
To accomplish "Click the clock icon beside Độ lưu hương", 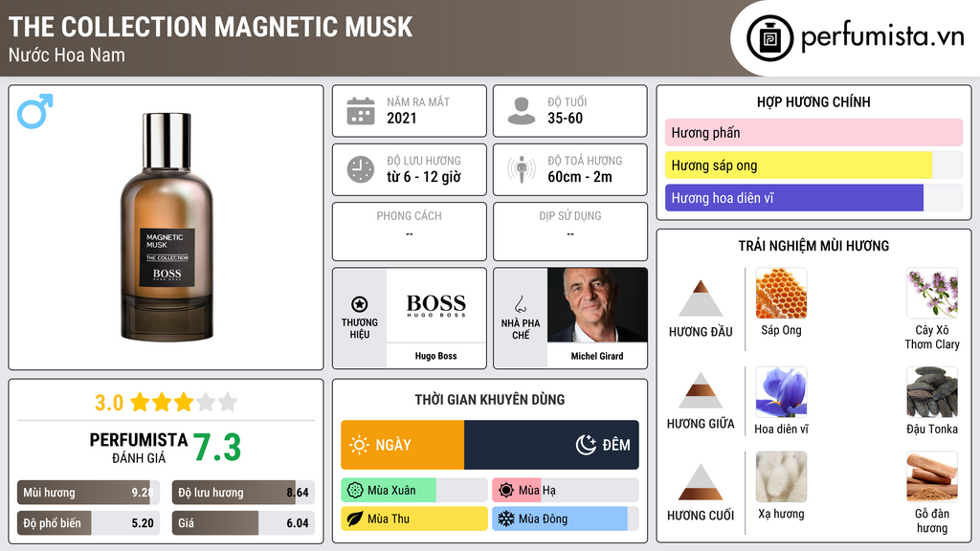I will coord(361,169).
